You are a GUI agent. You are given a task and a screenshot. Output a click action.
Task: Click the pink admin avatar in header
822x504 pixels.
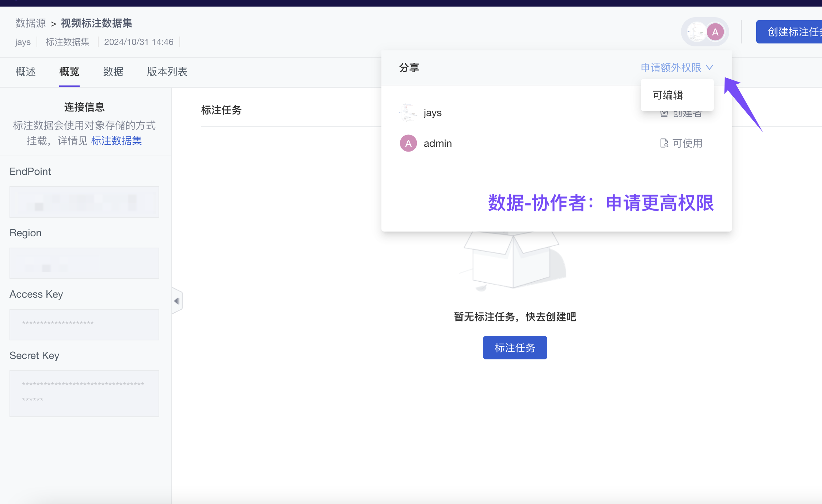715,32
